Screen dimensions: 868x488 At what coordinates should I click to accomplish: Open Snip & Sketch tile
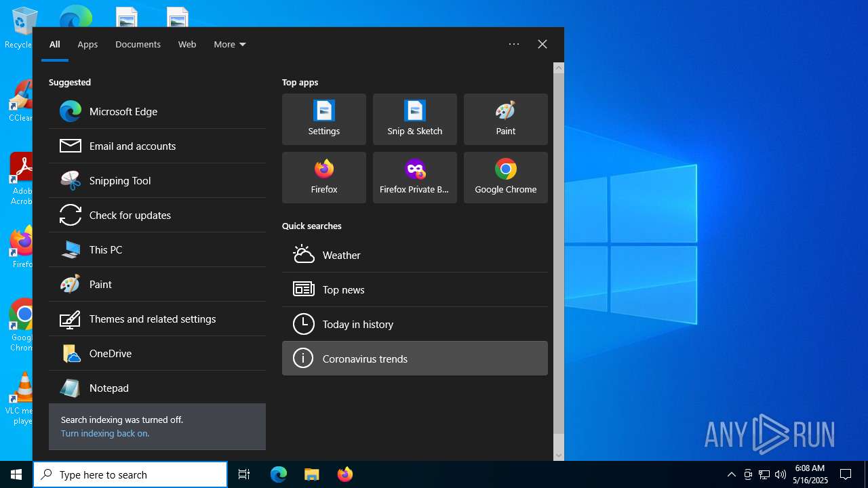pyautogui.click(x=415, y=119)
